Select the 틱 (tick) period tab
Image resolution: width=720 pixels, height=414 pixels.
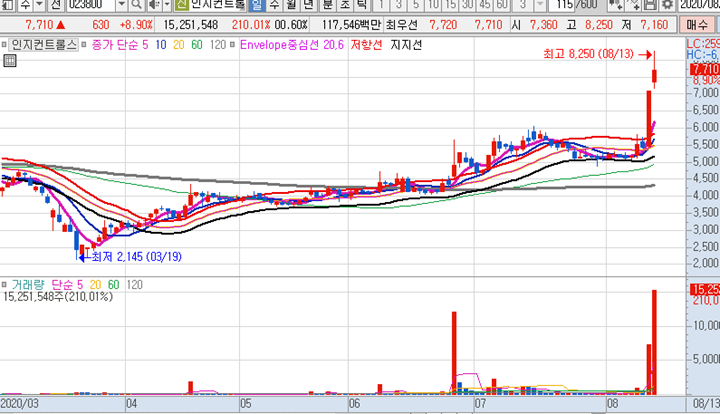tap(362, 5)
